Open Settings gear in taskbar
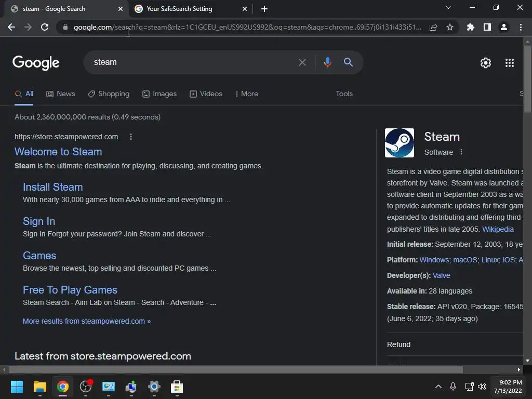Image resolution: width=532 pixels, height=399 pixels. click(x=154, y=387)
